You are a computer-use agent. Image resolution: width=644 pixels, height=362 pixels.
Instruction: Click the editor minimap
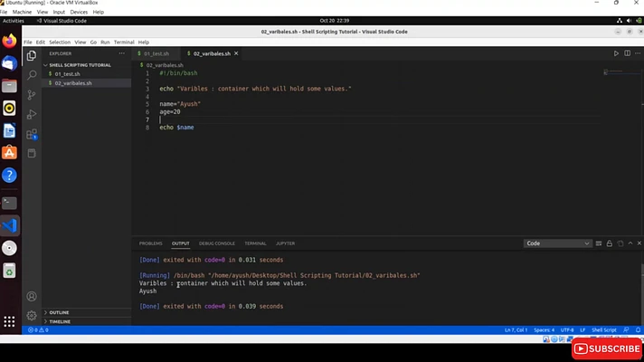(620, 72)
